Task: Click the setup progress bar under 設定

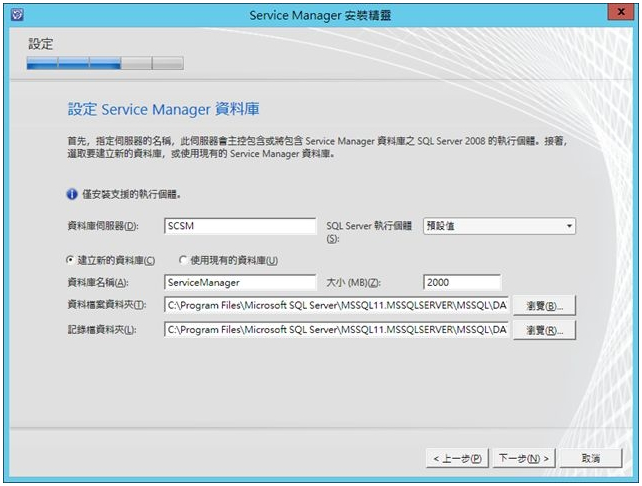Action: [x=105, y=63]
